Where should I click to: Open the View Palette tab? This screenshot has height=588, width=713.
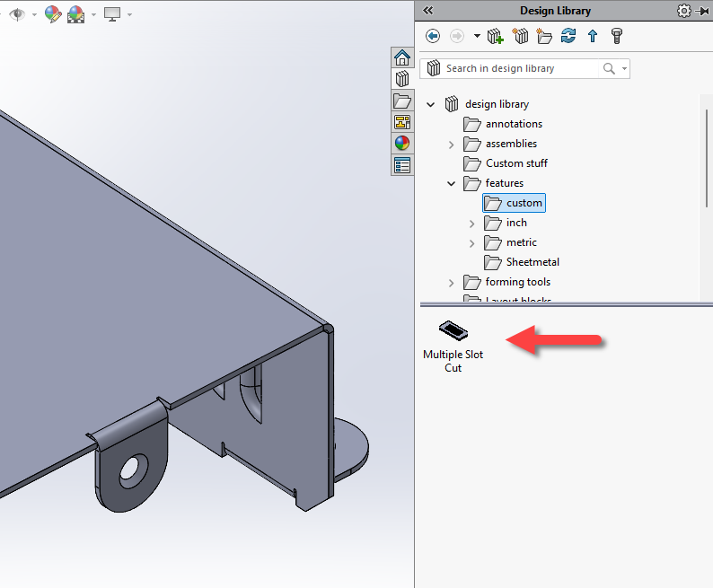click(x=402, y=122)
